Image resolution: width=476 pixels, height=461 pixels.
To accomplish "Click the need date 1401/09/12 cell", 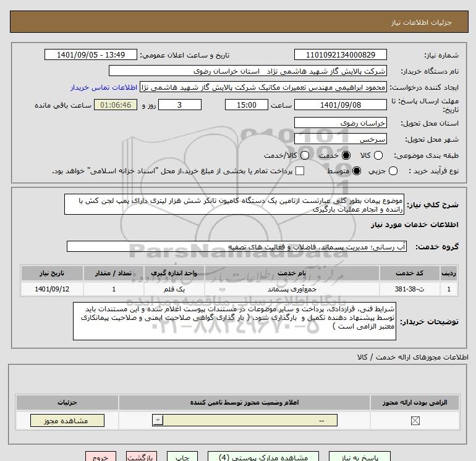I will click(52, 289).
